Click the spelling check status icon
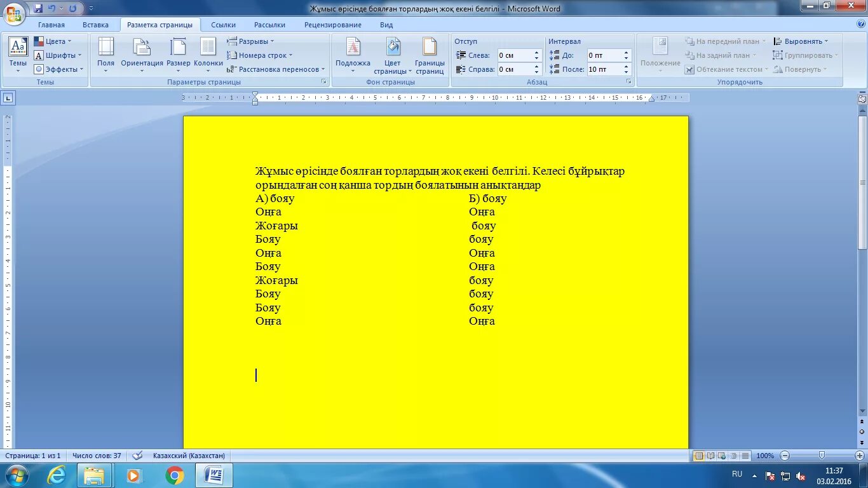Screen dimensions: 868x488 (x=137, y=456)
